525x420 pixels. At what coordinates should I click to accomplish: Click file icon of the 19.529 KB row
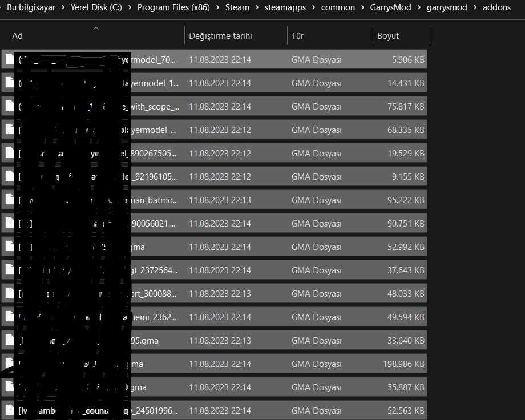click(9, 153)
